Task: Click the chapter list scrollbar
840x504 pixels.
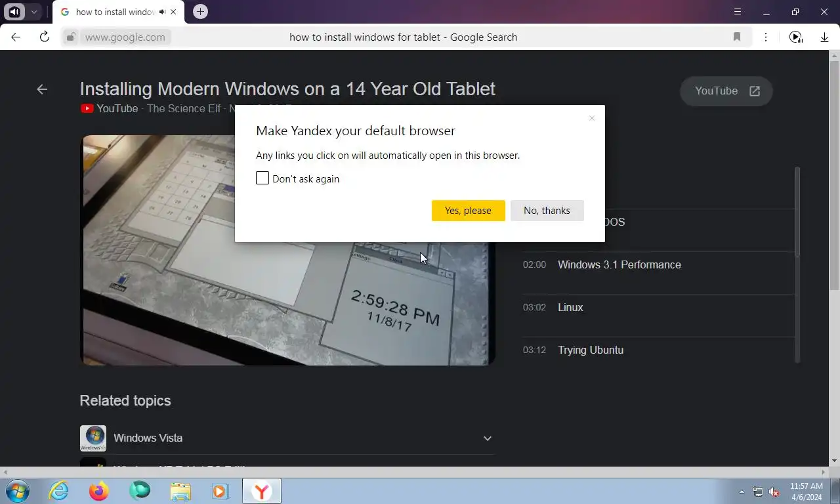Action: pos(797,211)
